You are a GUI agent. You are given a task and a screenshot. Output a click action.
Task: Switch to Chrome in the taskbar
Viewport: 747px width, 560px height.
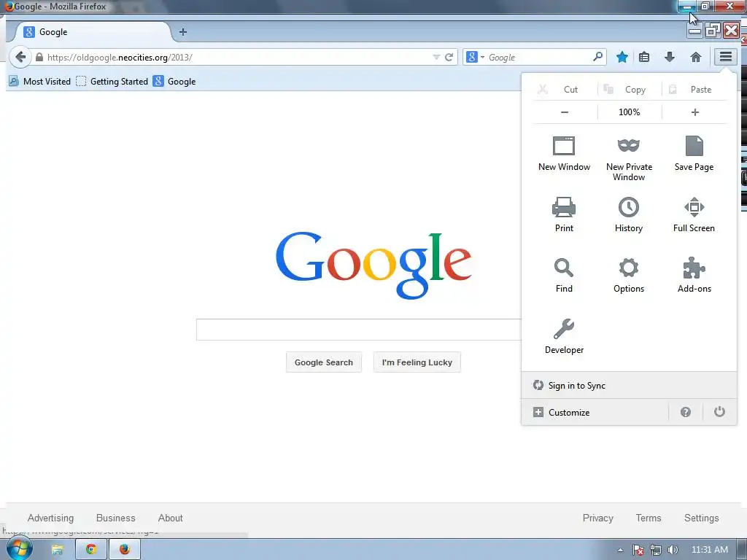point(91,550)
